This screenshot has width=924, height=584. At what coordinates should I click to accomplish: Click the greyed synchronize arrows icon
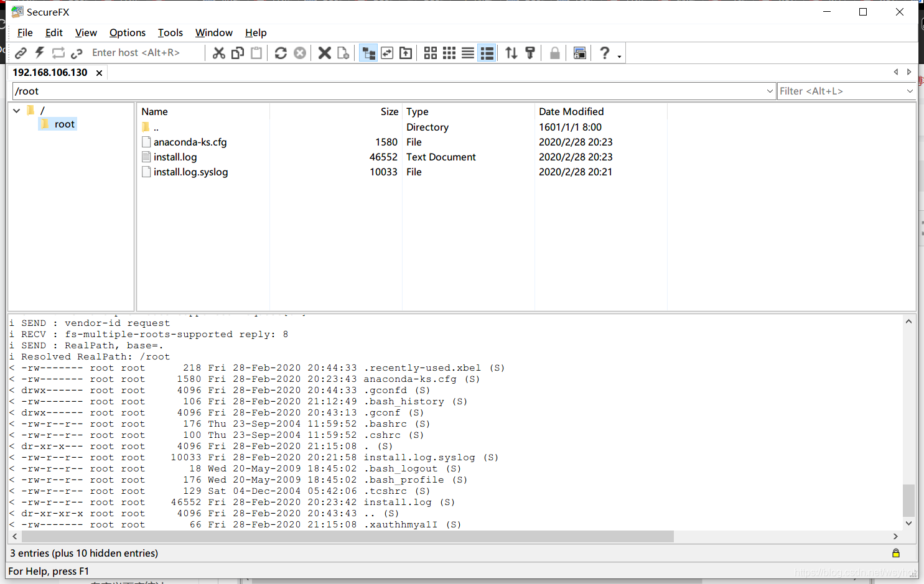58,53
